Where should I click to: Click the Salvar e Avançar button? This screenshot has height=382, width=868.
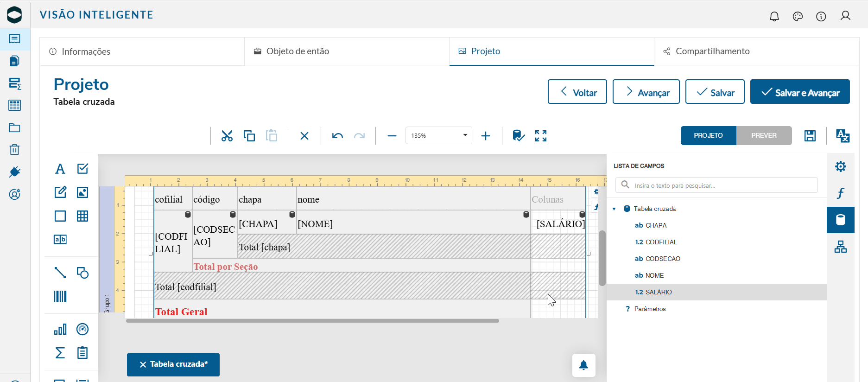[800, 92]
